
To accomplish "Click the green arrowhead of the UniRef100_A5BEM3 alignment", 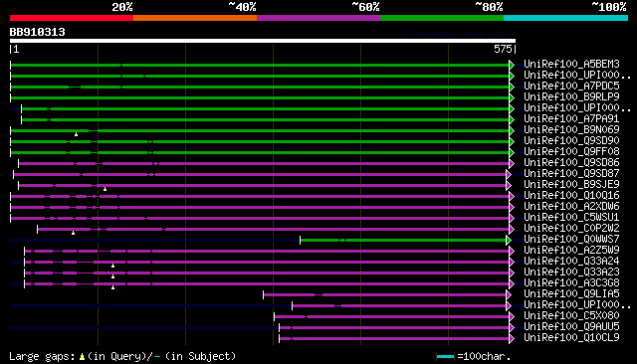I will click(512, 65).
